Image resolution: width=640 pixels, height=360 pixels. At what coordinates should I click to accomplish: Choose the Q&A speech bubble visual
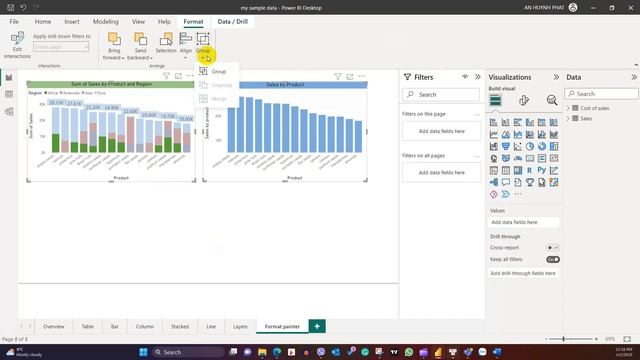point(506,182)
